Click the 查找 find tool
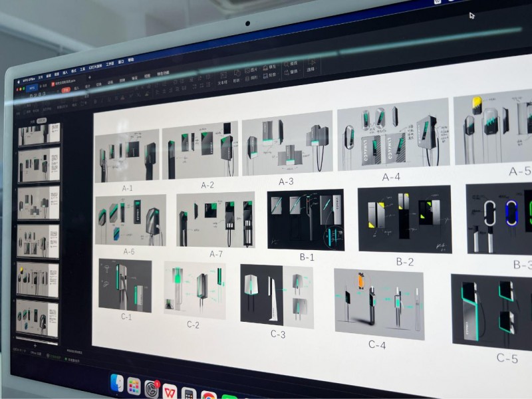Screen dimensions: 532x399 291,63
